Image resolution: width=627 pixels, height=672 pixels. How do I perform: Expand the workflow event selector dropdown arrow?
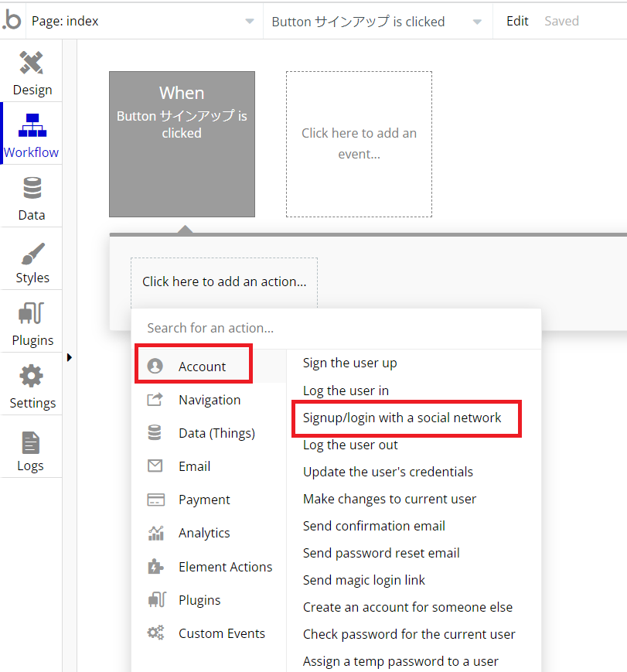pos(477,22)
